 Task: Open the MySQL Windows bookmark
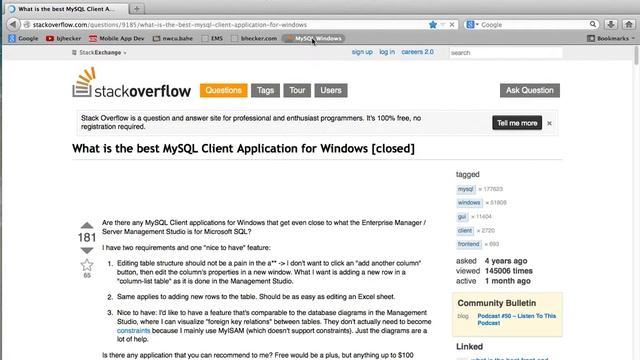(x=313, y=38)
